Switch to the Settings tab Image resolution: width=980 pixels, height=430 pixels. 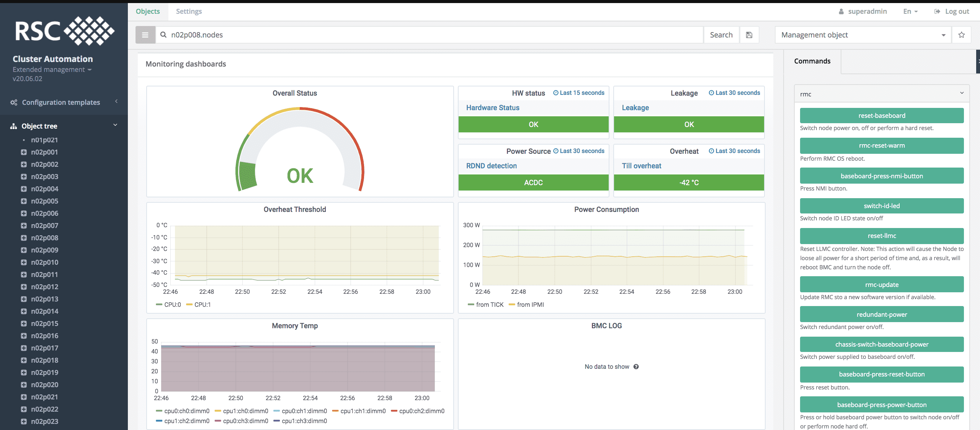point(189,11)
